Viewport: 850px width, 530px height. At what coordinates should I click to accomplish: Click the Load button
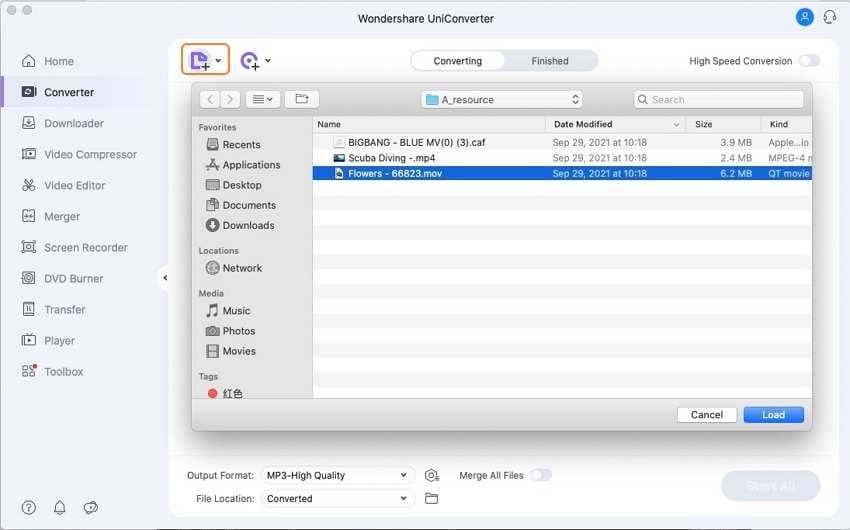(x=774, y=415)
